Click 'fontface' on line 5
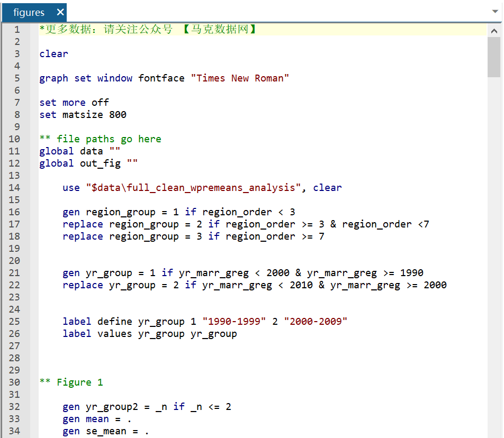 [x=161, y=78]
